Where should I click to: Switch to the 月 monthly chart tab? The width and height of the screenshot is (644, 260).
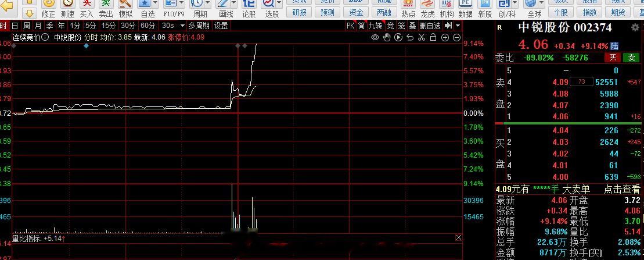pos(38,26)
